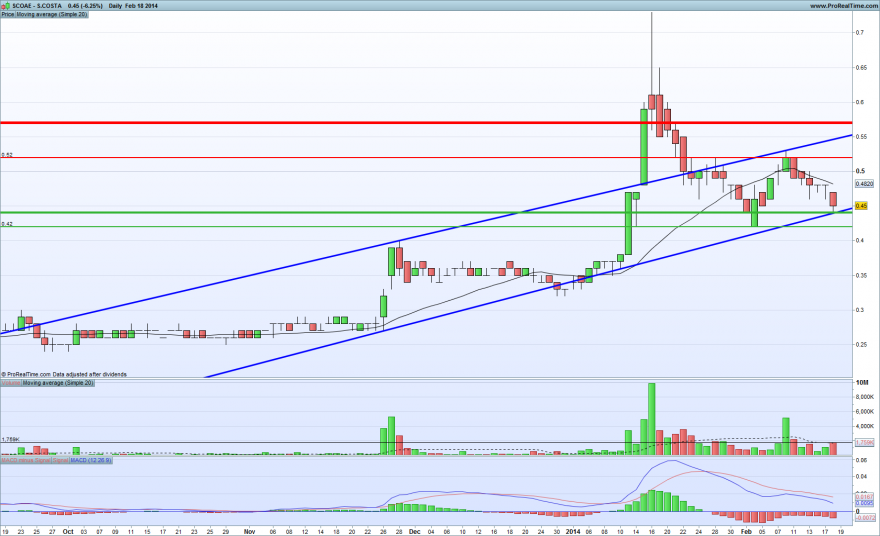The width and height of the screenshot is (880, 536).
Task: Select the 'Signal' indicator label
Action: 60,460
